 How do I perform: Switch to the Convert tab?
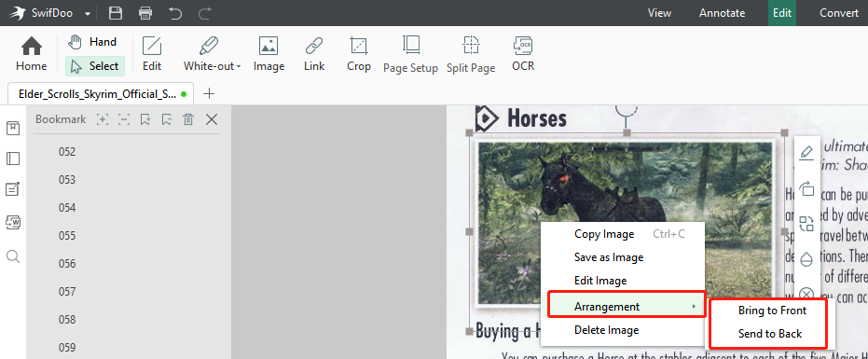[839, 13]
